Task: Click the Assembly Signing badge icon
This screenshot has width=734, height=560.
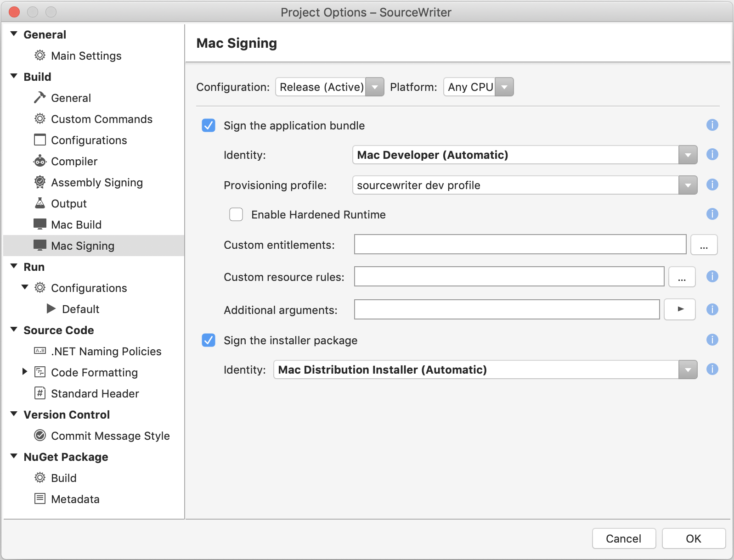Action: [x=40, y=182]
